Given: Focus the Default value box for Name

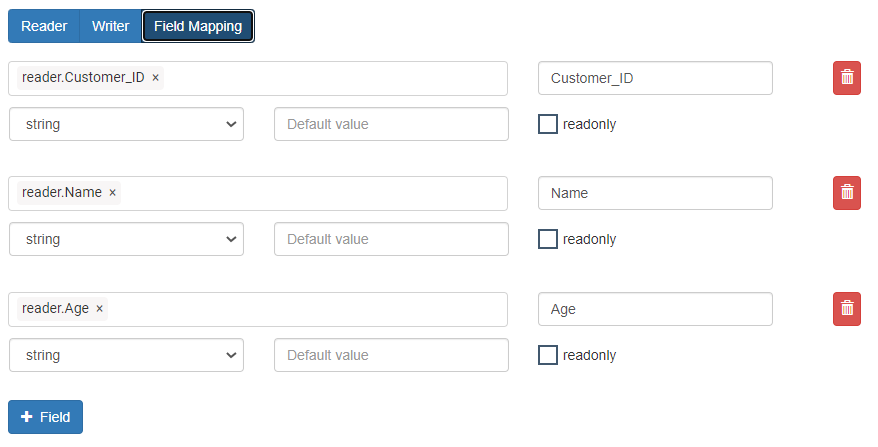Looking at the screenshot, I should pos(391,239).
